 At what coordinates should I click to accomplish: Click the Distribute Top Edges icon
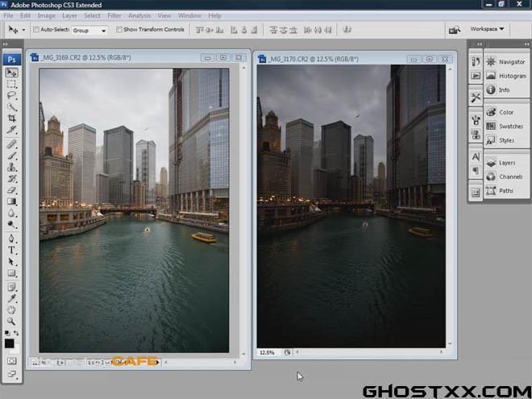click(273, 30)
